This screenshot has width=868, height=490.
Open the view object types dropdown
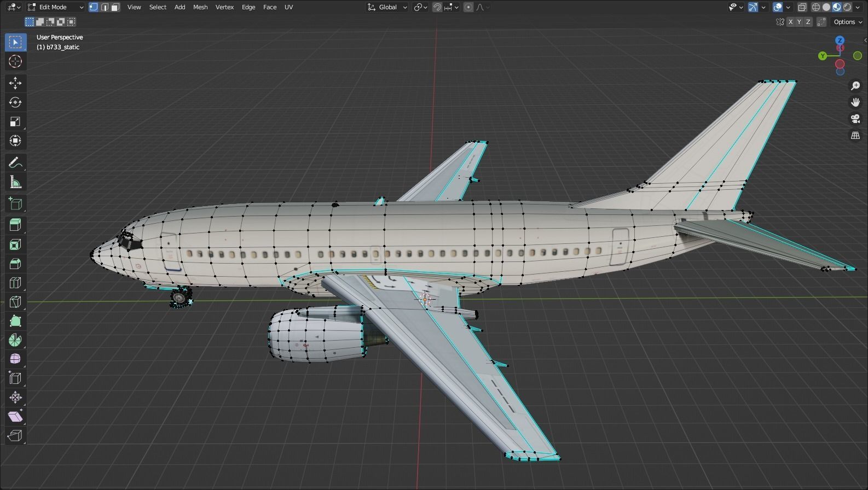(x=736, y=7)
